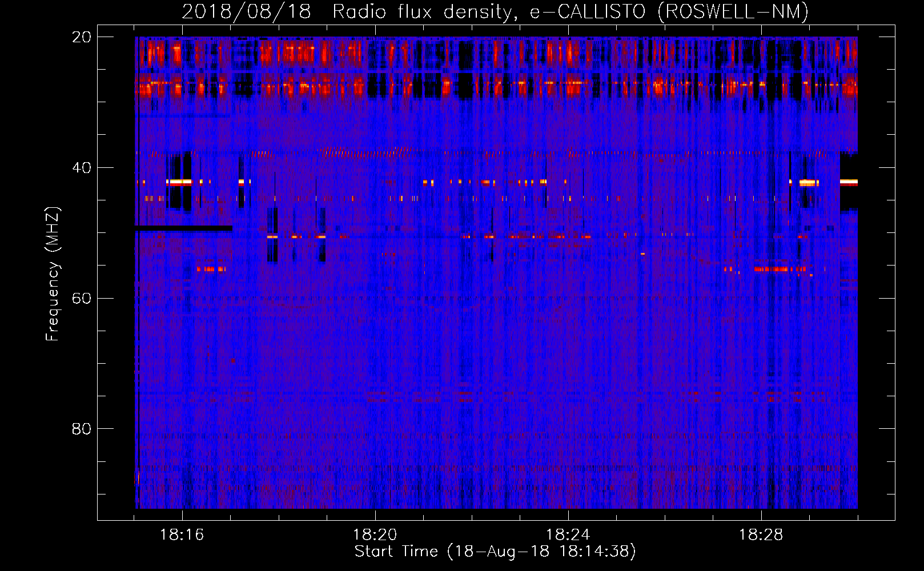Image resolution: width=924 pixels, height=571 pixels.
Task: Click the "Start Time (18-Aug-18 18:14:38)" axis label
Action: 495,552
